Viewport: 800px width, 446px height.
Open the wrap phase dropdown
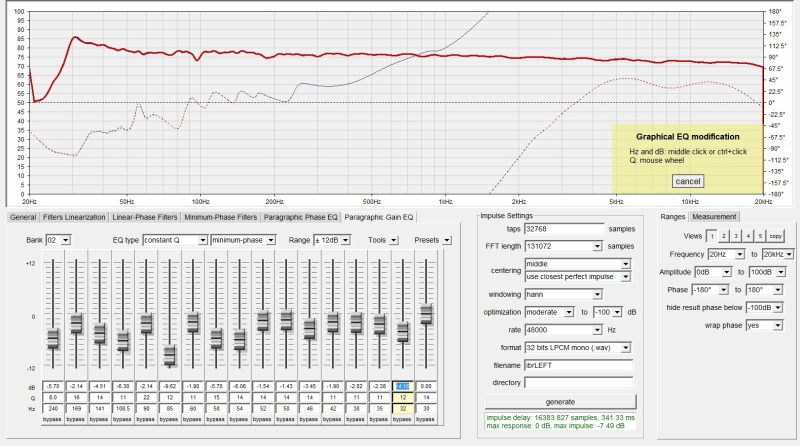(x=766, y=325)
